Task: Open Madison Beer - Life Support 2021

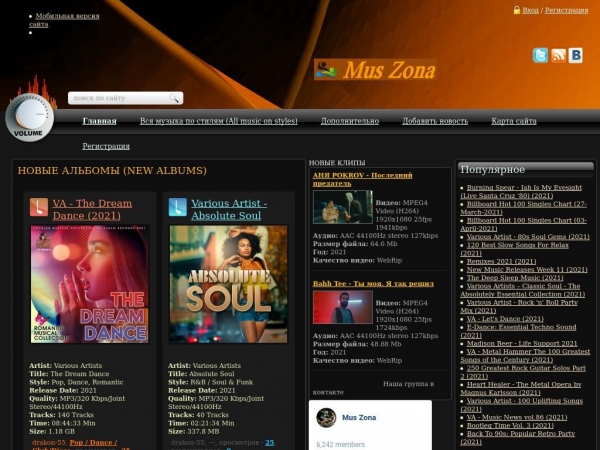Action: [x=522, y=344]
